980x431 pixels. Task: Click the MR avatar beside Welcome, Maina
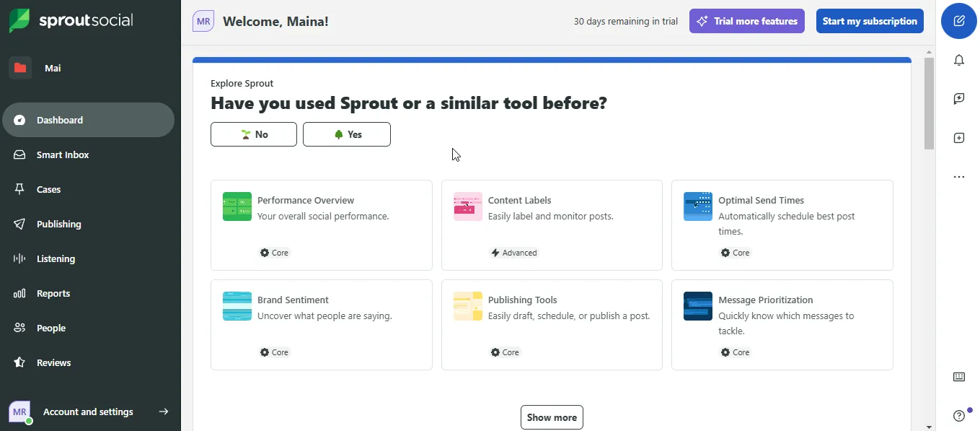click(x=203, y=21)
